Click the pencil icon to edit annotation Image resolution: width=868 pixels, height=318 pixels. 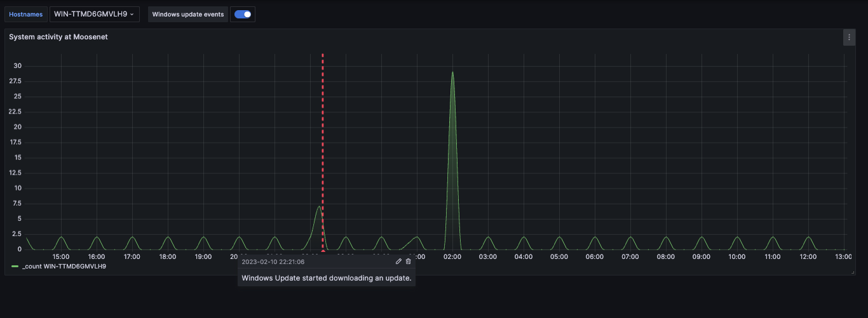398,262
